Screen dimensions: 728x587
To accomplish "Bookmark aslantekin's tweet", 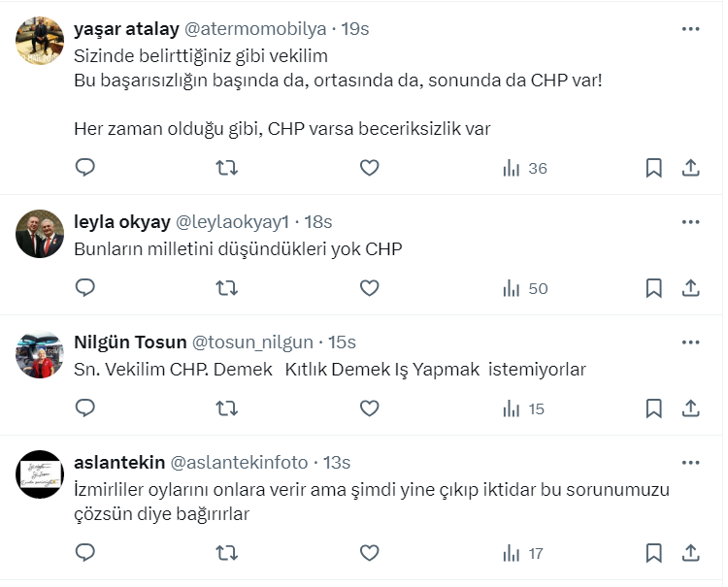I will (654, 553).
